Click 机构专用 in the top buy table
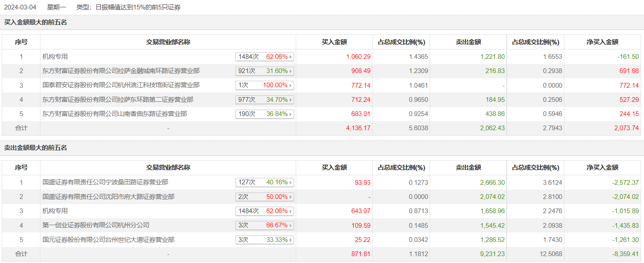The image size is (644, 263). point(55,56)
